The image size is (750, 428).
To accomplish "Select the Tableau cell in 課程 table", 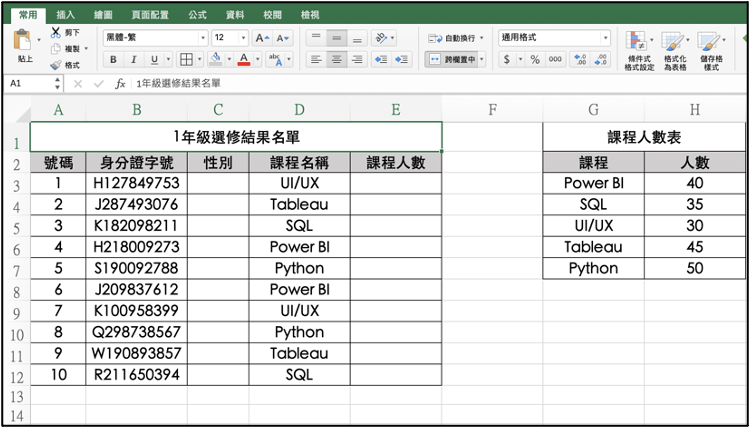I will click(x=594, y=247).
